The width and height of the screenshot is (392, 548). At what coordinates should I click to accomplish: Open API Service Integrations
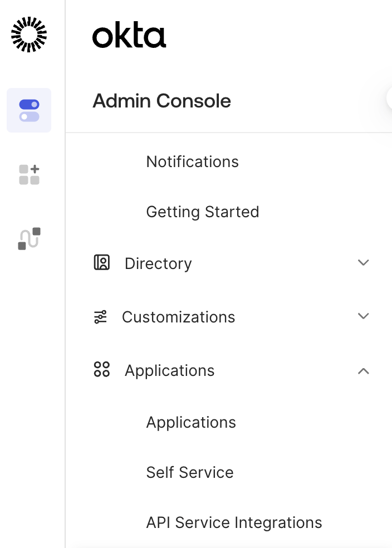(x=234, y=523)
